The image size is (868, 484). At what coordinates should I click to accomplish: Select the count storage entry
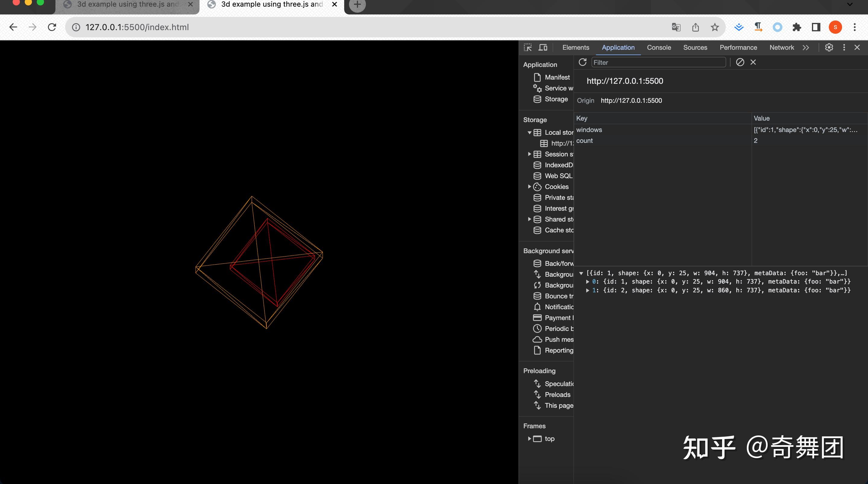click(585, 140)
